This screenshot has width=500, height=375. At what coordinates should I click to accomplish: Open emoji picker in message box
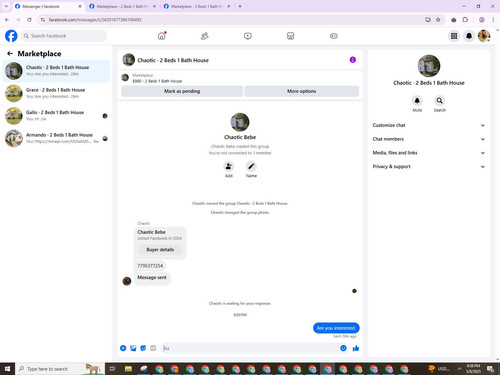[x=343, y=348]
